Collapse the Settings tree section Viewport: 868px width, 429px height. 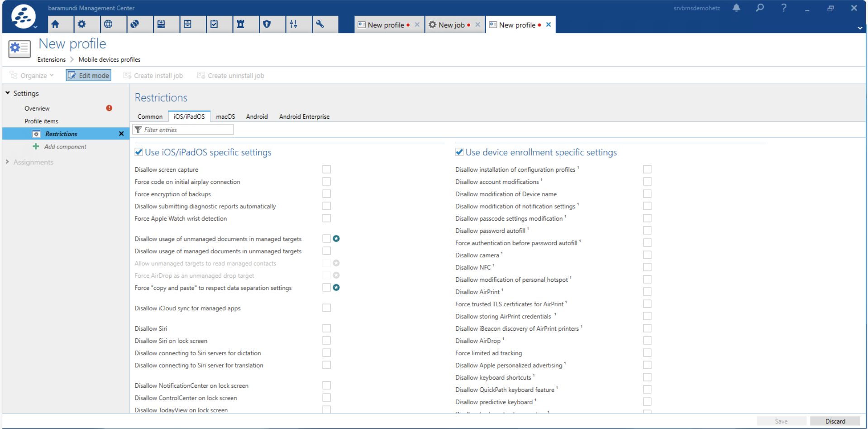(8, 93)
